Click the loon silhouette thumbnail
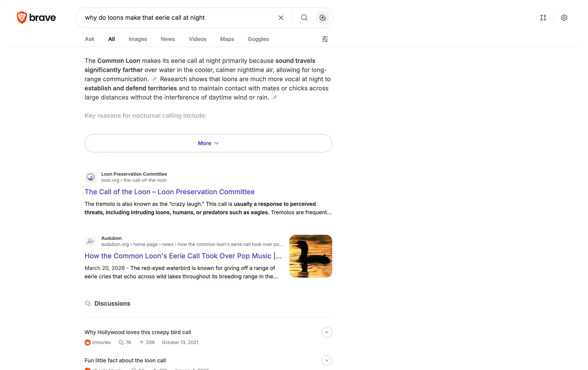The height and width of the screenshot is (370, 588). click(311, 256)
